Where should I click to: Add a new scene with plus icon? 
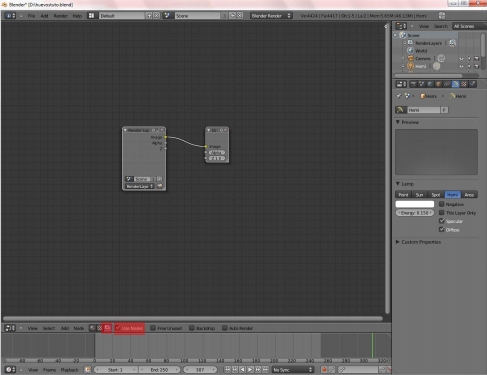(x=233, y=16)
